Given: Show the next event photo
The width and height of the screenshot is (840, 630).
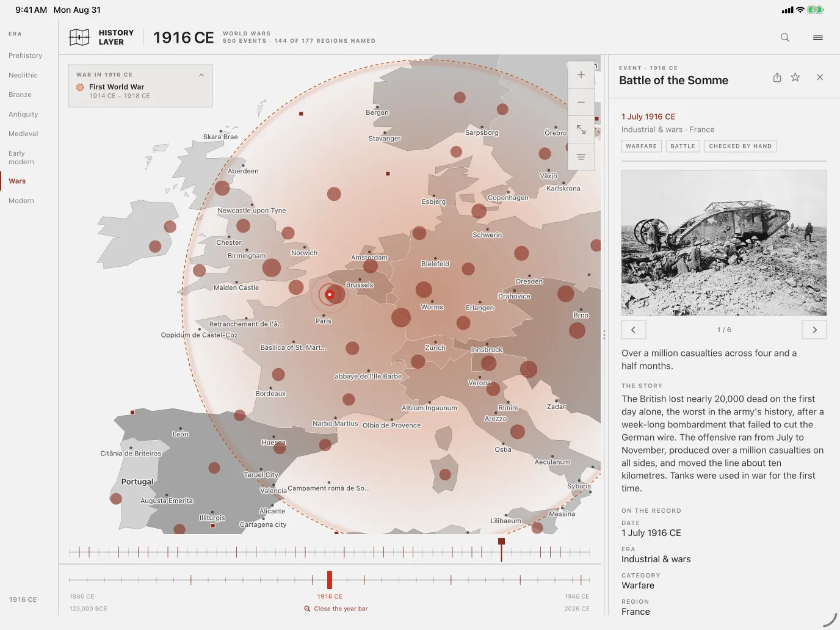Looking at the screenshot, I should pyautogui.click(x=814, y=330).
